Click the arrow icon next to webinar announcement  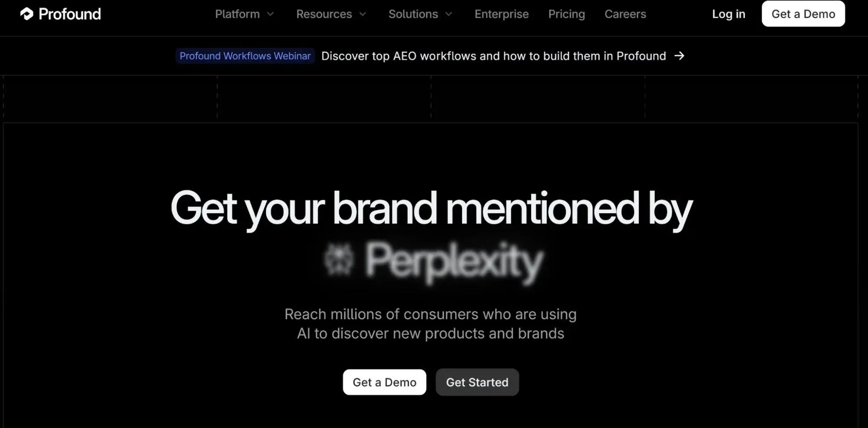pos(680,56)
